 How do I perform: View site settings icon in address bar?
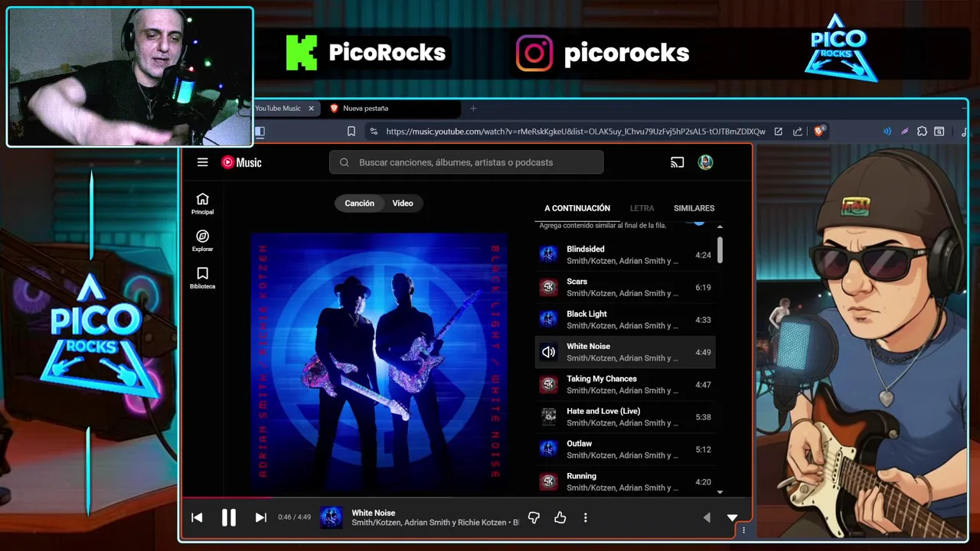click(373, 132)
